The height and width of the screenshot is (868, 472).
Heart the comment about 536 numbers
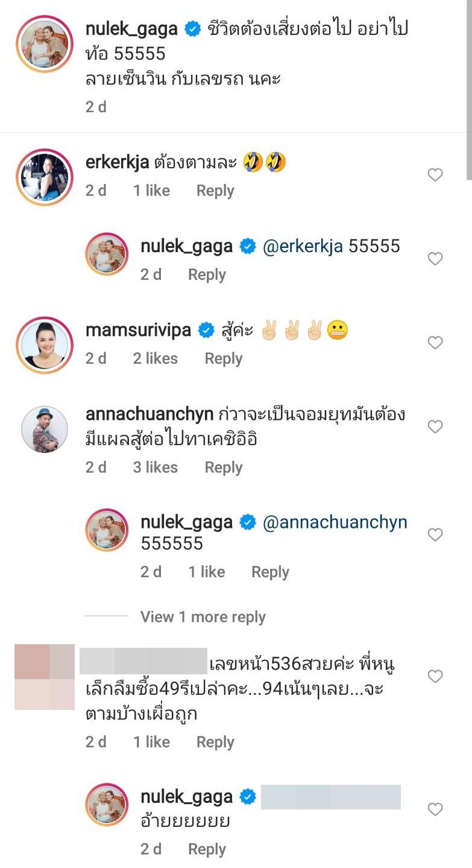pos(435,677)
